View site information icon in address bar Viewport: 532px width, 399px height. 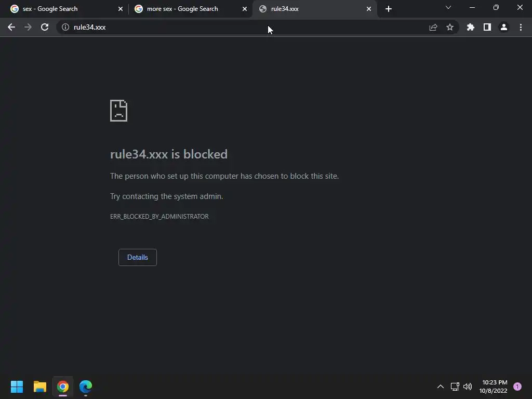tap(65, 27)
